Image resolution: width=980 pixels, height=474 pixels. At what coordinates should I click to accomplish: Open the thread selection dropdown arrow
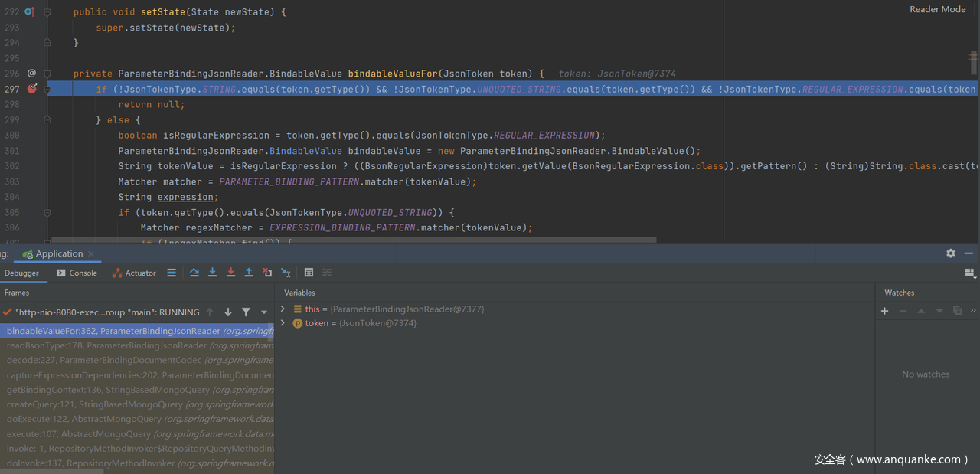(x=264, y=312)
